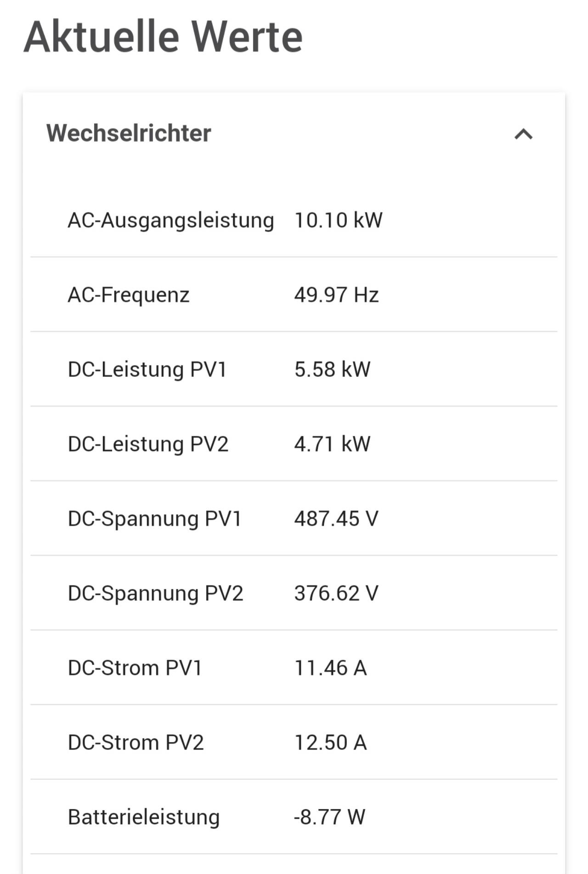
Task: Tap the 5.58 kW value
Action: click(332, 369)
